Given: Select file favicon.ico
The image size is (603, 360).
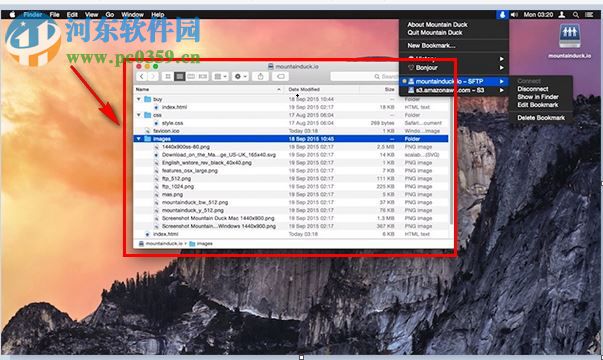Looking at the screenshot, I should click(166, 131).
